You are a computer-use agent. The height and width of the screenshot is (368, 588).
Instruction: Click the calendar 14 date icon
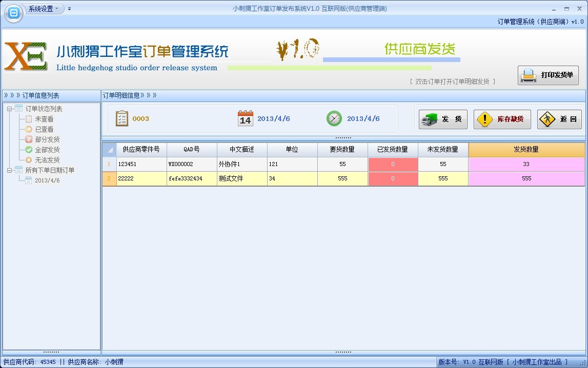tap(245, 118)
